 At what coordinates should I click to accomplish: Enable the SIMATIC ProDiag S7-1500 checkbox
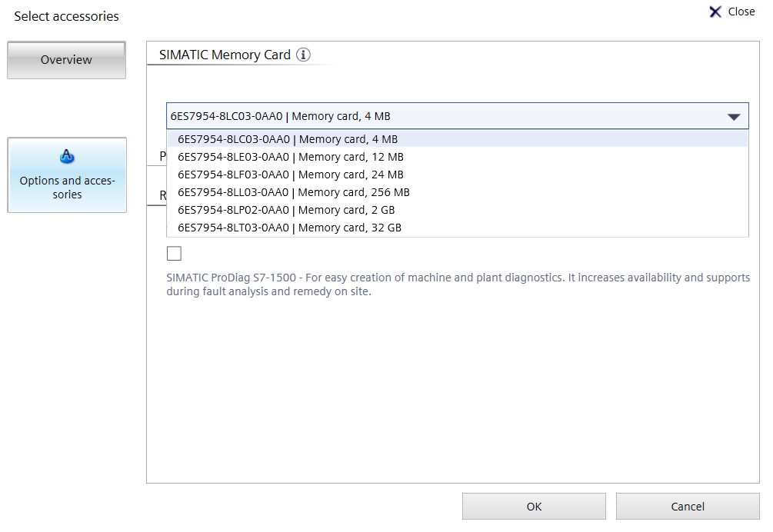click(x=174, y=254)
